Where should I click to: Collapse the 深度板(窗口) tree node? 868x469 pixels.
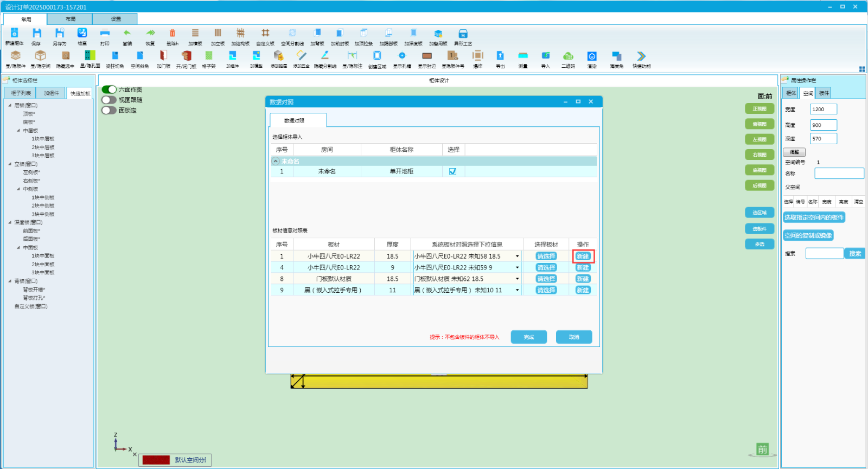pyautogui.click(x=10, y=223)
